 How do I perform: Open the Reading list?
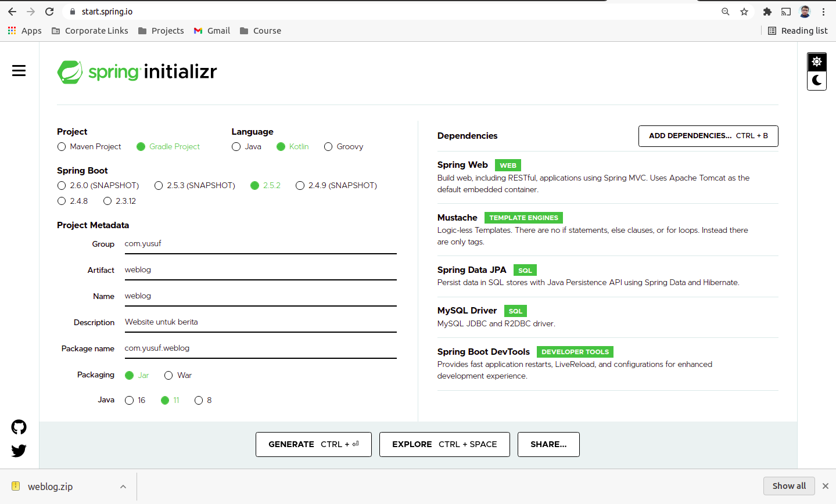point(798,31)
